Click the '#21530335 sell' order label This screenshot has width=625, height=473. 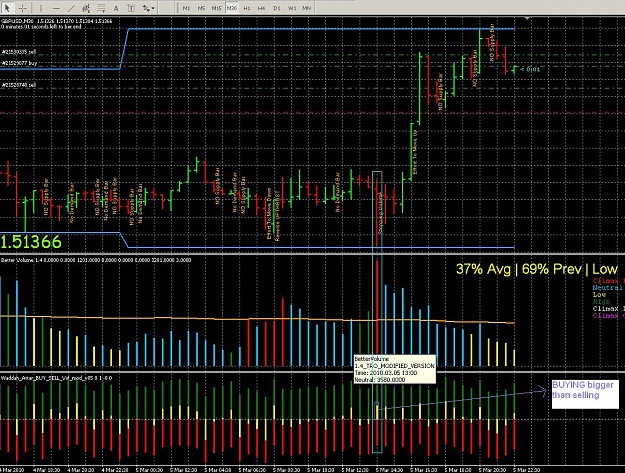coord(19,52)
